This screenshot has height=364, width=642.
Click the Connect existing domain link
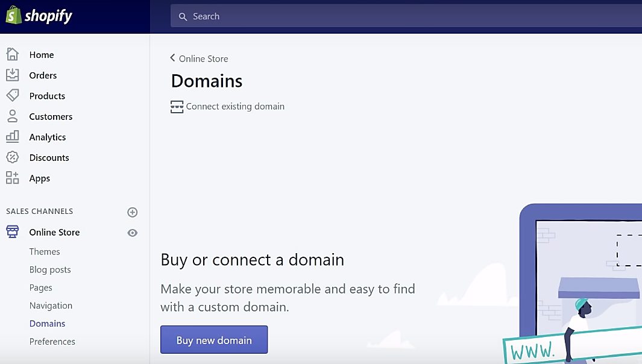click(227, 107)
